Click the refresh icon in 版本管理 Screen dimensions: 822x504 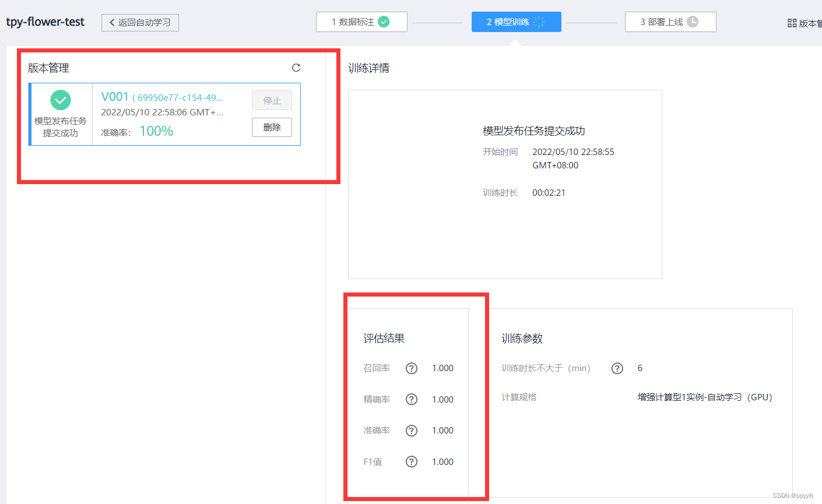click(296, 68)
